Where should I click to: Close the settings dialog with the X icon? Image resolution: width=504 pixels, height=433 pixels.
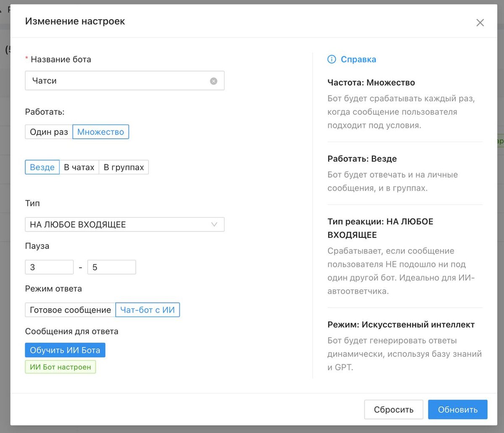pyautogui.click(x=480, y=23)
